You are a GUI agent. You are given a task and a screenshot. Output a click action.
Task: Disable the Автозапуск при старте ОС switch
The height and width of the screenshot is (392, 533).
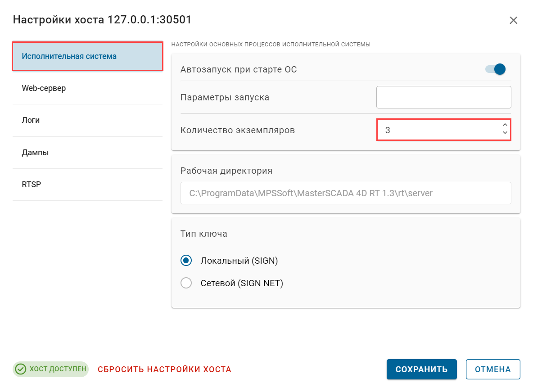(x=496, y=69)
